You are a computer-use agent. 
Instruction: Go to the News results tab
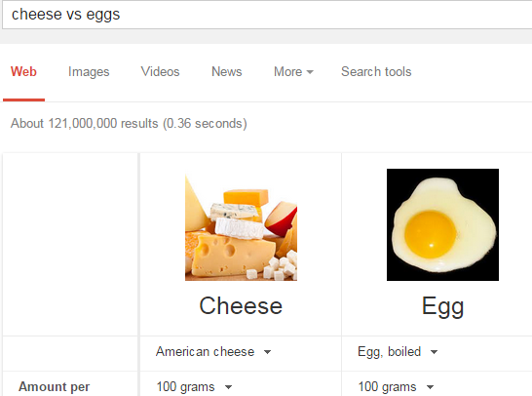coord(227,71)
